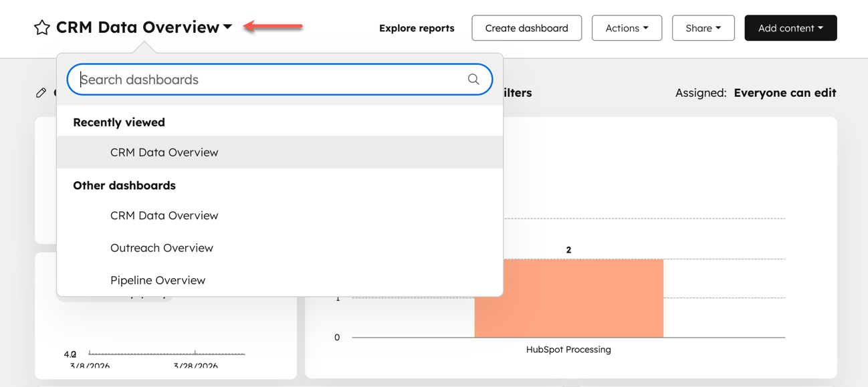Image resolution: width=868 pixels, height=387 pixels.
Task: Click the orange HubSpot Processing bar
Action: tap(568, 298)
